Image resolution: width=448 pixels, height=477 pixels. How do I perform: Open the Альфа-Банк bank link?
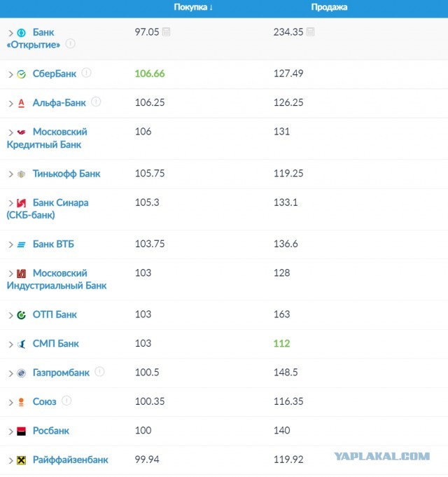click(x=59, y=103)
